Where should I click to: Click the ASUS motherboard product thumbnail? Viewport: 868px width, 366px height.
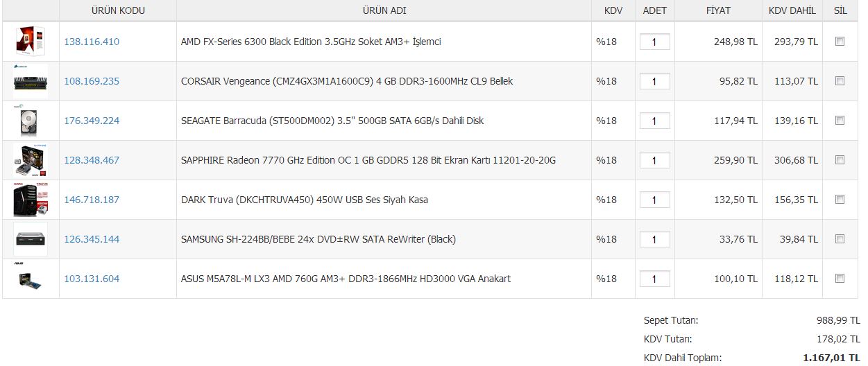tap(31, 279)
